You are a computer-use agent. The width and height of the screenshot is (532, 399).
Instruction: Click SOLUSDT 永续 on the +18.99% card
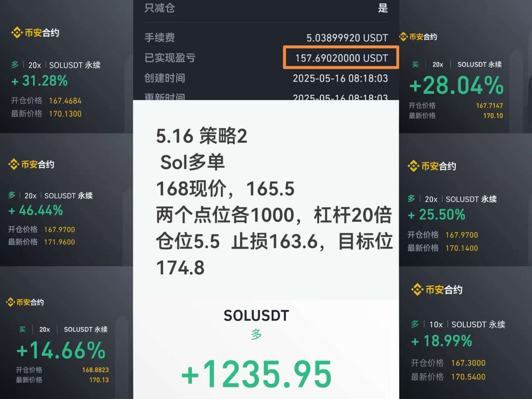coord(478,325)
